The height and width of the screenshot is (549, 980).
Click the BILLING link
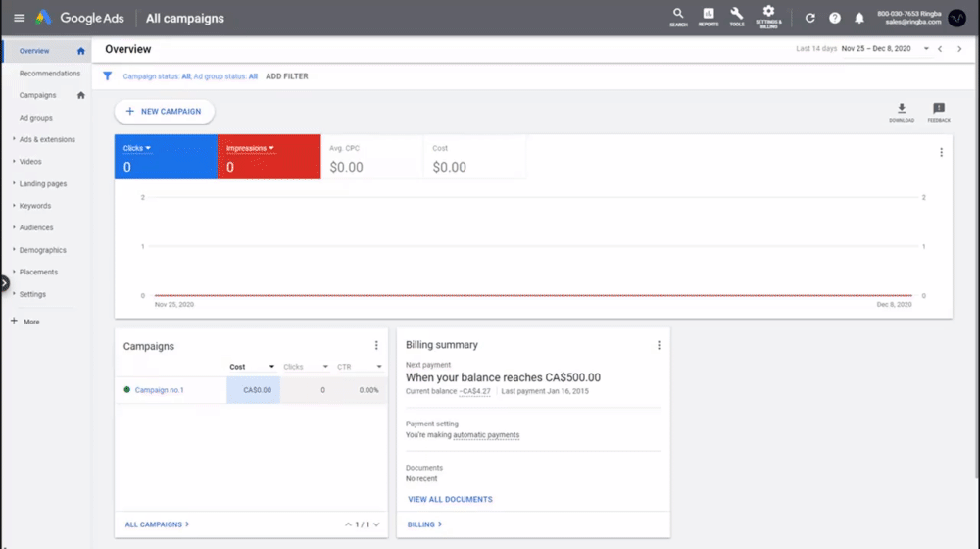pyautogui.click(x=424, y=524)
